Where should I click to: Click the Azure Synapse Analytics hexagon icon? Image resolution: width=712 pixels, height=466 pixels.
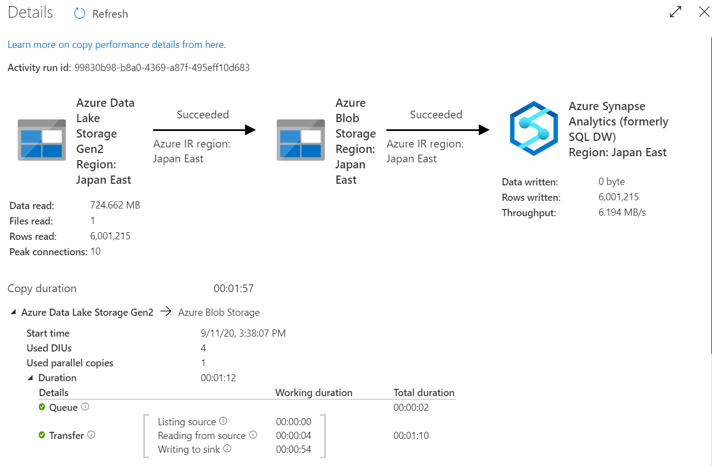[x=534, y=129]
